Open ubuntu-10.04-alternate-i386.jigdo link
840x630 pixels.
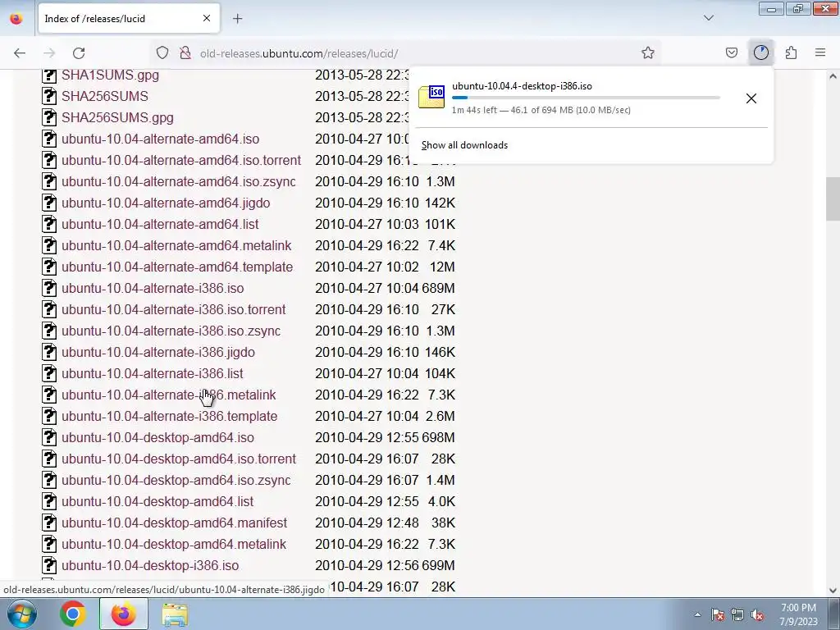[158, 353]
